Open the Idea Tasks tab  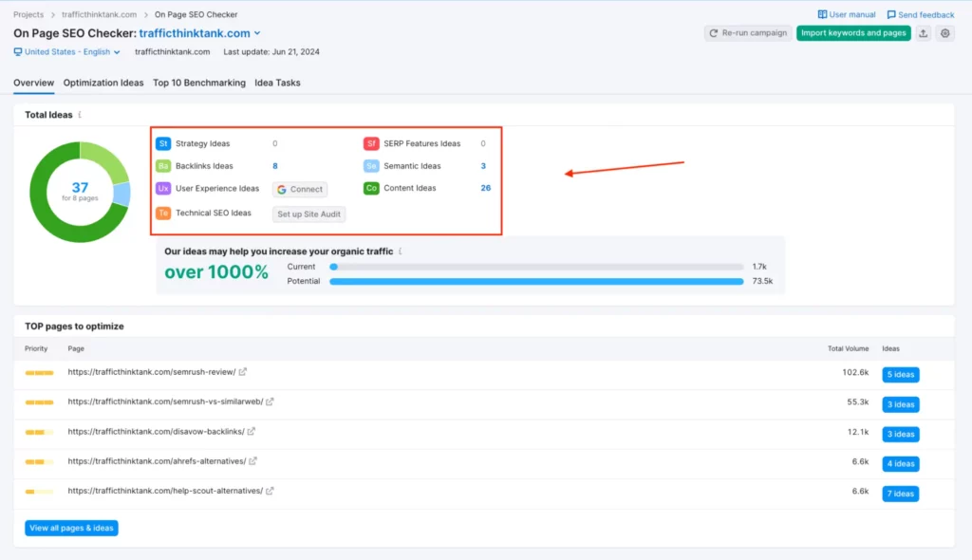coord(275,83)
